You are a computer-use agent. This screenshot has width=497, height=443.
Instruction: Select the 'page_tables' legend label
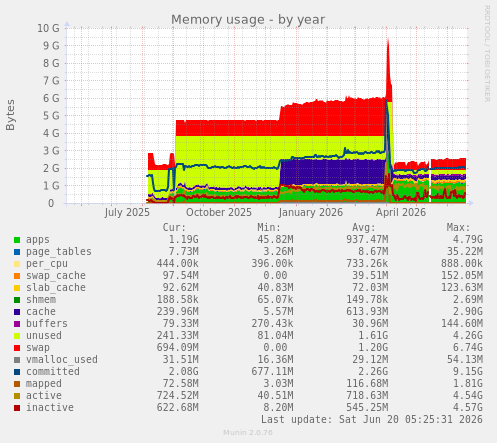pos(59,252)
